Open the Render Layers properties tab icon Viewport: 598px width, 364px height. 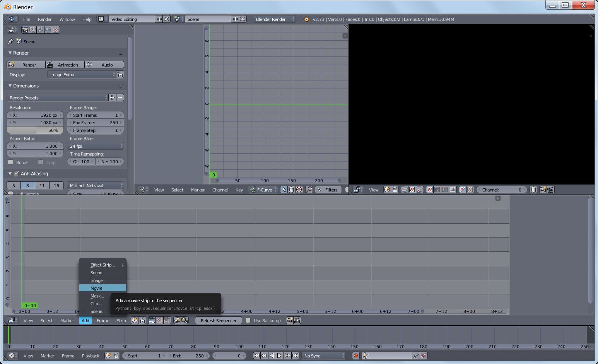coord(32,30)
